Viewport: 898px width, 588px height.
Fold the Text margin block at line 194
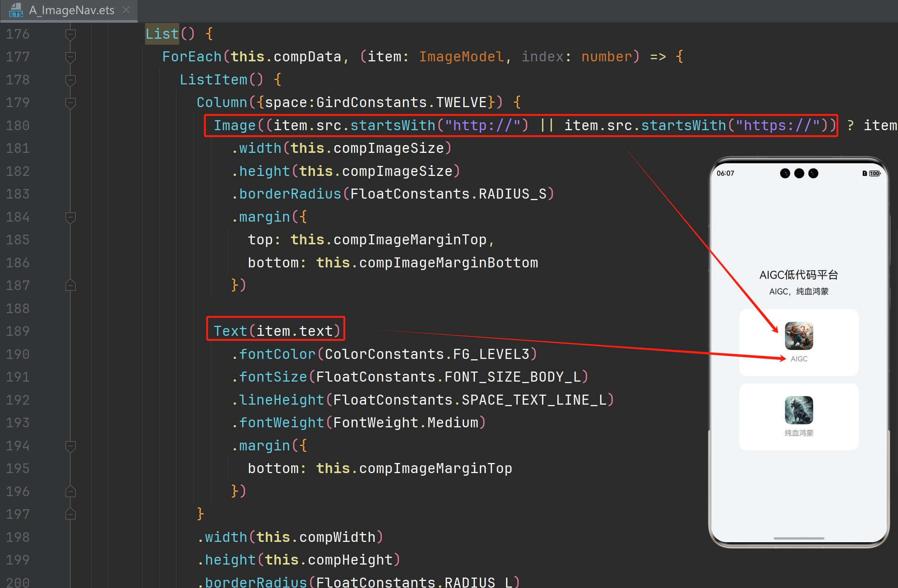pyautogui.click(x=71, y=446)
